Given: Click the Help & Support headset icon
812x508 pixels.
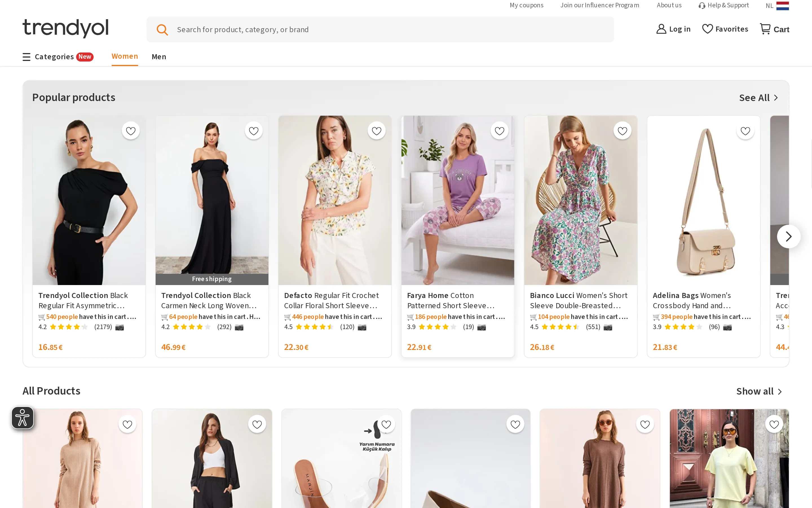Looking at the screenshot, I should click(701, 6).
